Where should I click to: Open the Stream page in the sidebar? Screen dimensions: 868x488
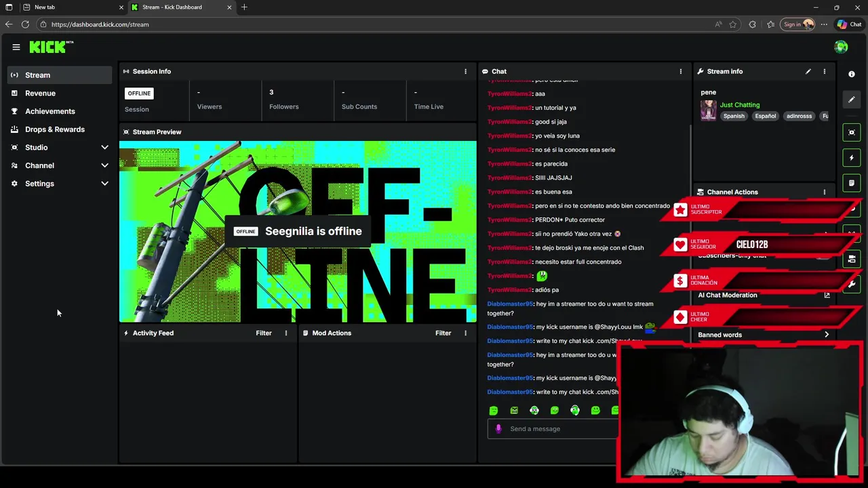click(60, 75)
